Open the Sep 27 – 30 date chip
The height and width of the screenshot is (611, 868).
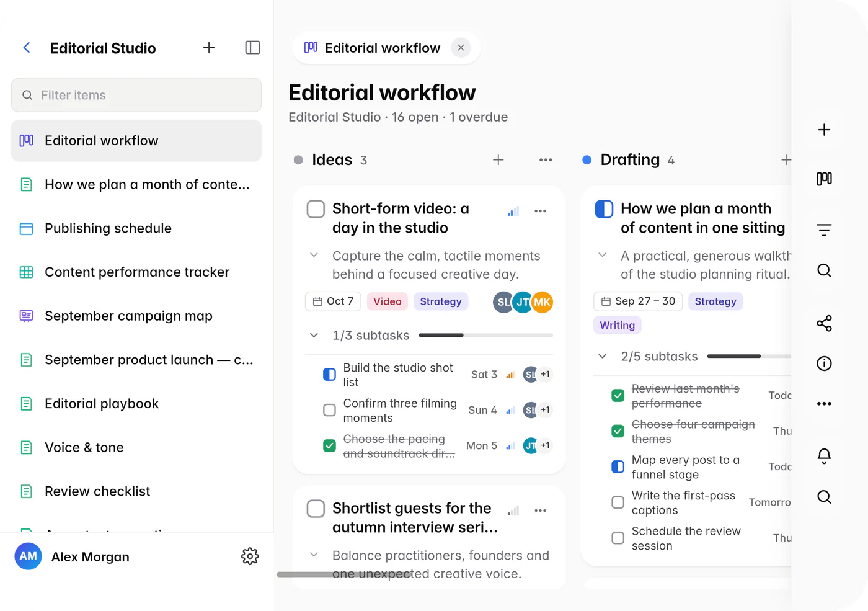click(x=638, y=301)
